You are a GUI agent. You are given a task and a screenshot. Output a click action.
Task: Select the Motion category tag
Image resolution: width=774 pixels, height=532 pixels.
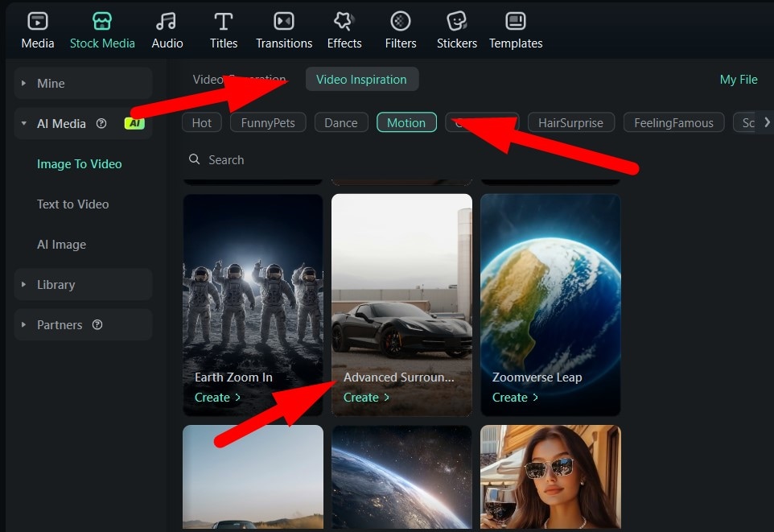406,122
